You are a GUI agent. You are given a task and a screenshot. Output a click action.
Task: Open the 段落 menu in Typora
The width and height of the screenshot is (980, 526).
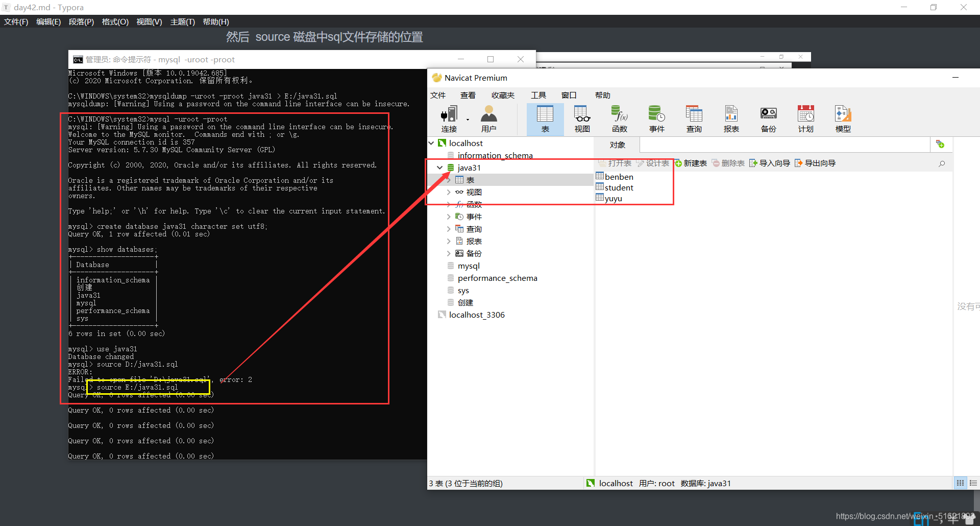point(81,21)
